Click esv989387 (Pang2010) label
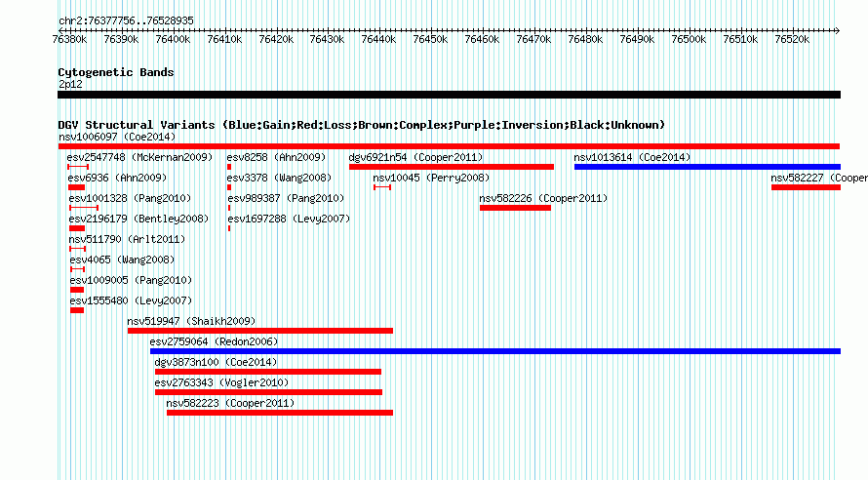 [286, 198]
